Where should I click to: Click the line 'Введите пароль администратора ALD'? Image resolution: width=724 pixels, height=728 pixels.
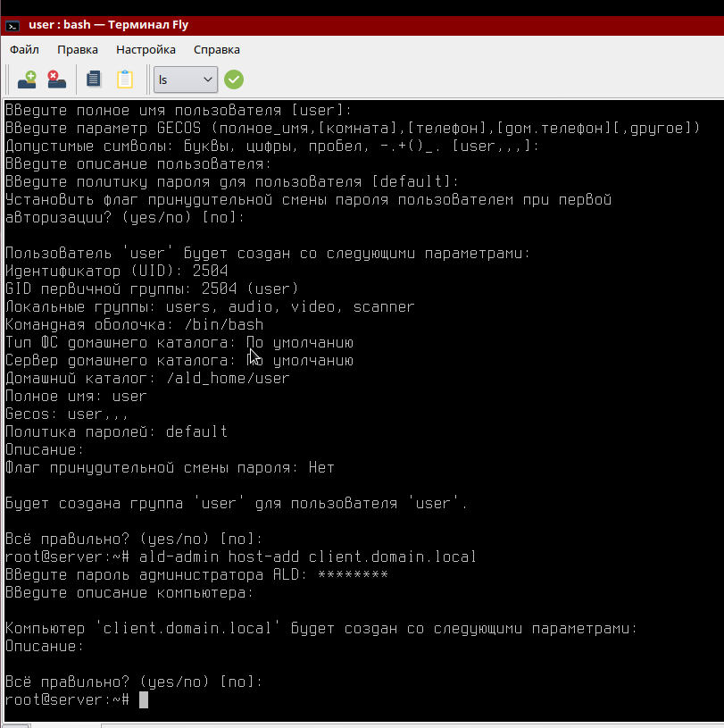point(196,574)
